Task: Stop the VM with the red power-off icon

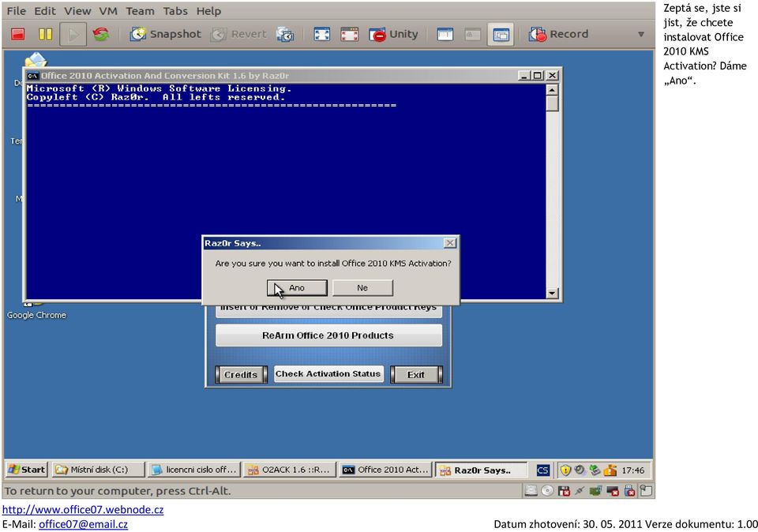Action: click(18, 34)
